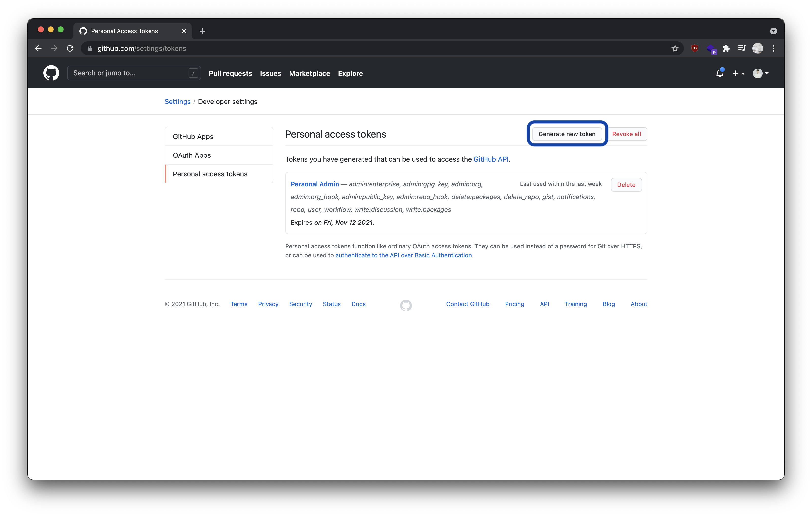
Task: Open the browser Extensions puzzle icon
Action: 726,49
